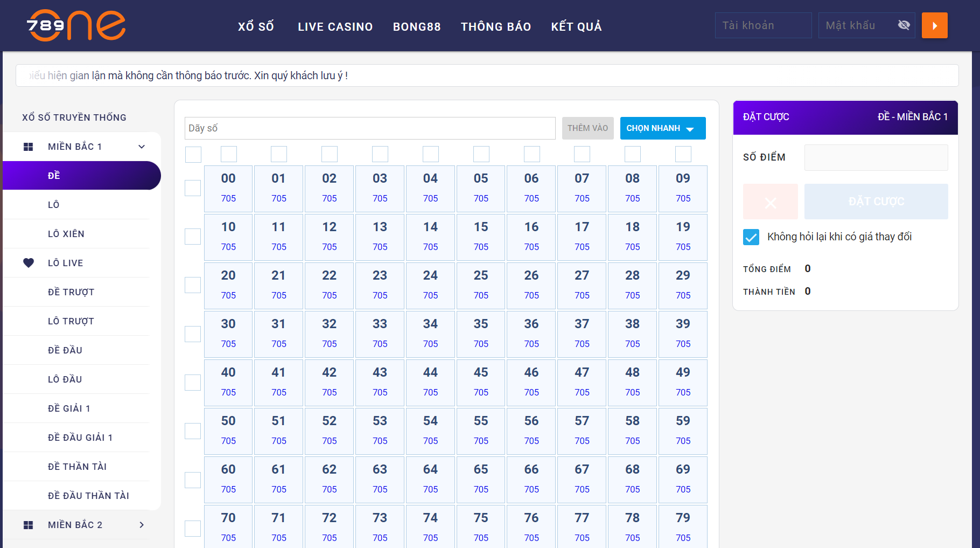Select number 44 cell
980x548 pixels.
pos(430,383)
